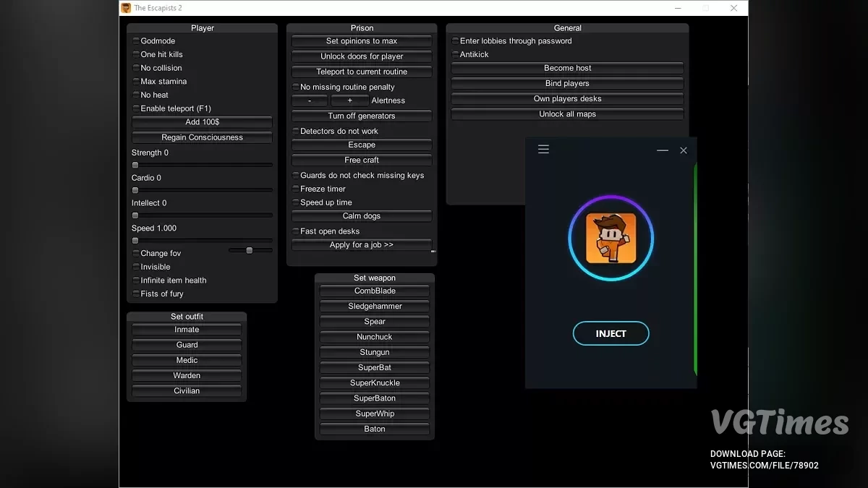
Task: Adjust the Change fov slider handle
Action: (x=250, y=250)
